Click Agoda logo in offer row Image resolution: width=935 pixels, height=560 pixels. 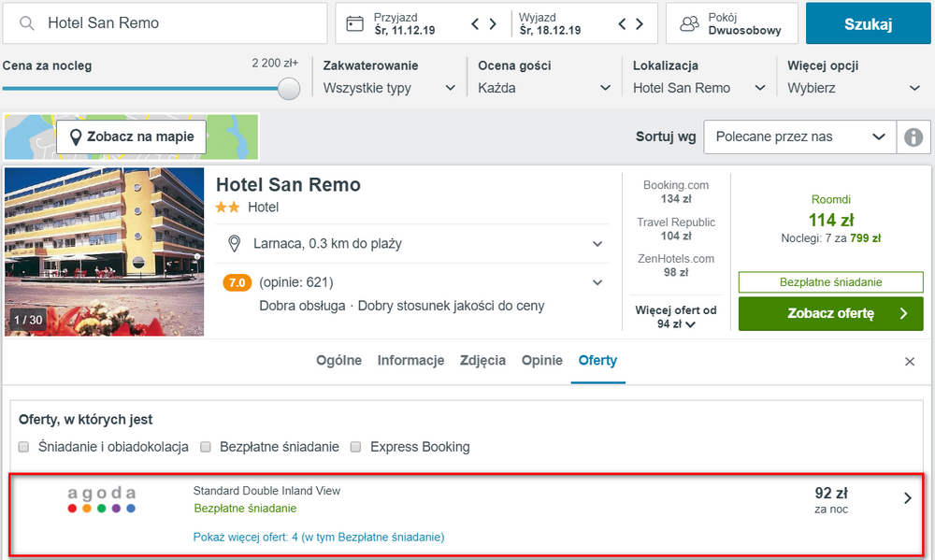(101, 500)
